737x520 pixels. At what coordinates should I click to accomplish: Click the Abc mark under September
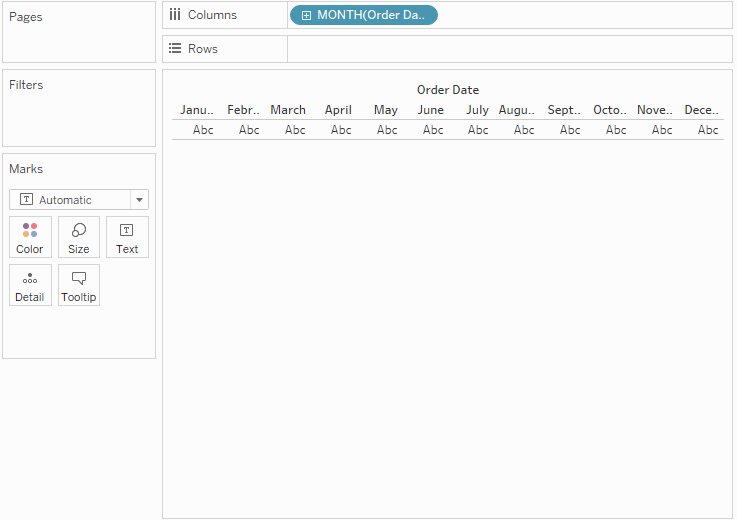[x=570, y=130]
